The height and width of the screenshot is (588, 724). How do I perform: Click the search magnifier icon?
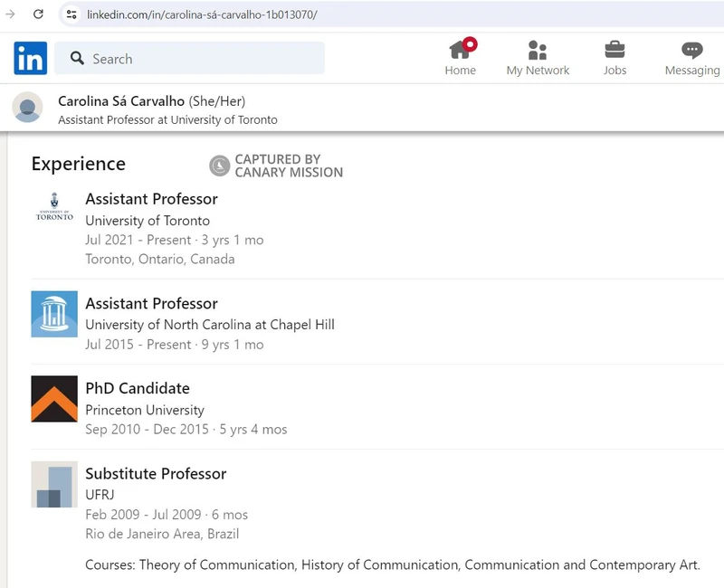point(77,58)
